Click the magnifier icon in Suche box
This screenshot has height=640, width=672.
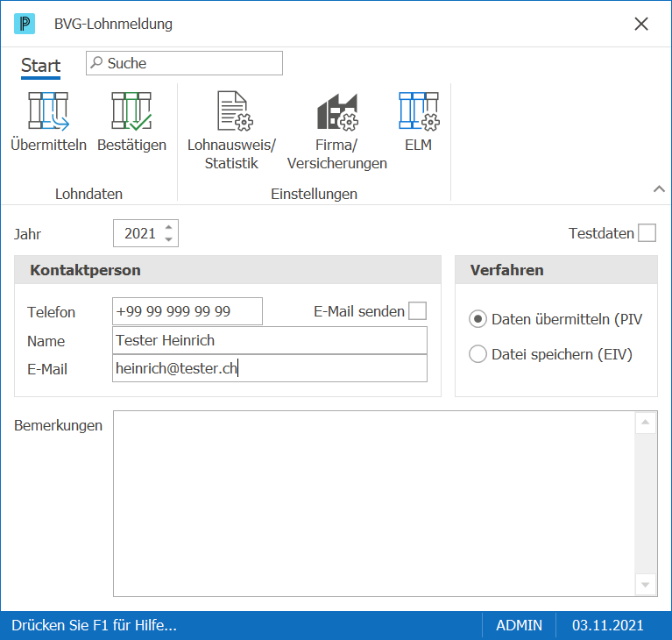[97, 62]
